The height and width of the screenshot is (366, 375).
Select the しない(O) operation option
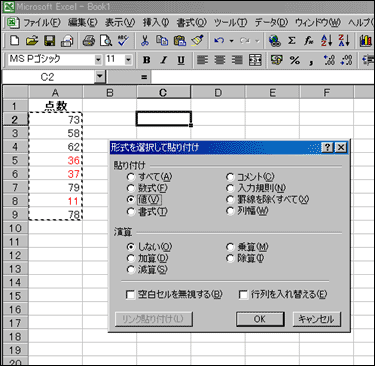131,247
